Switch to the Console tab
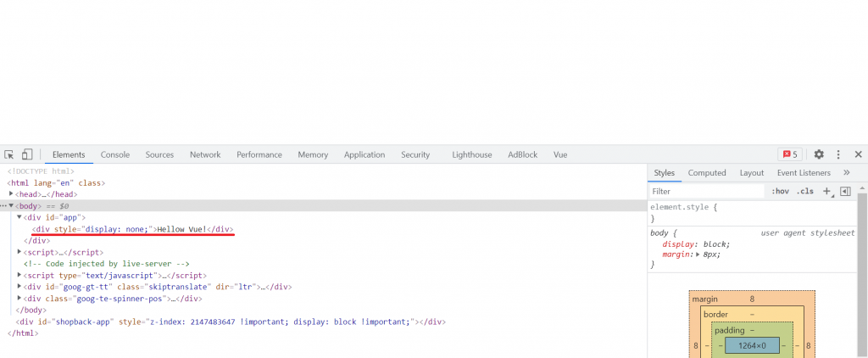Viewport: 868px width, 358px height. [x=115, y=154]
